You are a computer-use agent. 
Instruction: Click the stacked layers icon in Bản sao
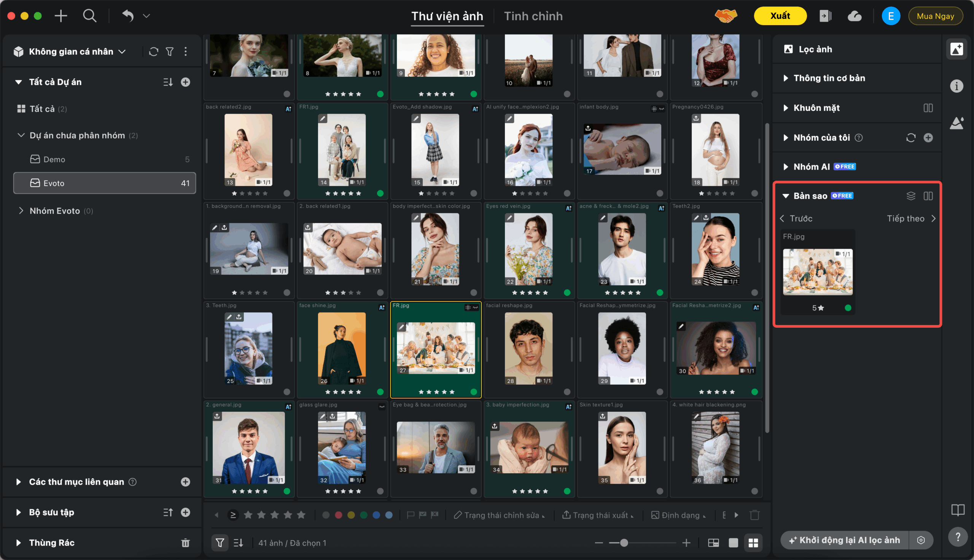point(910,196)
